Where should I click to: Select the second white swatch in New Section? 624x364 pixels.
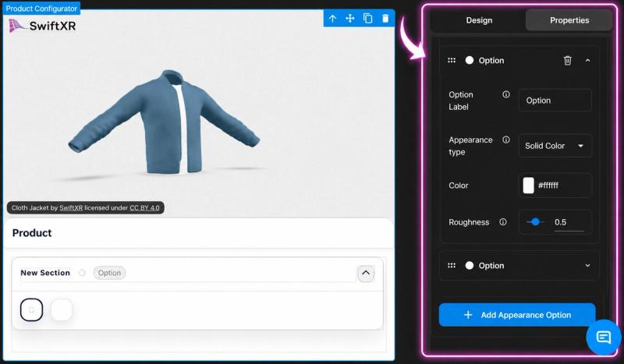point(62,309)
